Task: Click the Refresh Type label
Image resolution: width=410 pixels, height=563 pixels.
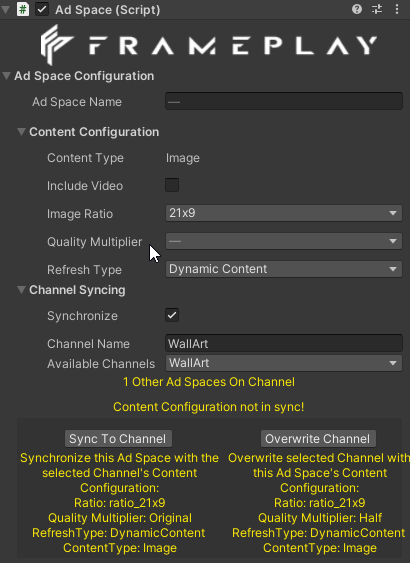Action: point(84,270)
